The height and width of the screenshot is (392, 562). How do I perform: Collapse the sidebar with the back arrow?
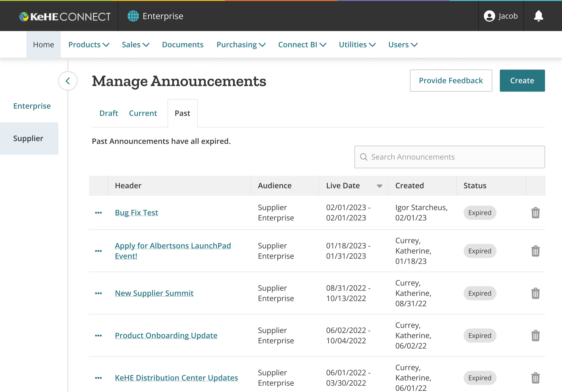(68, 81)
